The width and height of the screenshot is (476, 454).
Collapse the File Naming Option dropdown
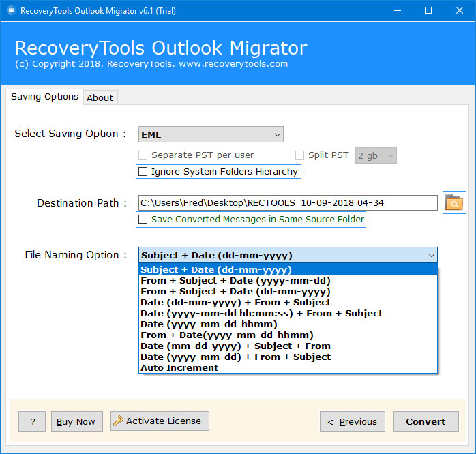pyautogui.click(x=430, y=256)
